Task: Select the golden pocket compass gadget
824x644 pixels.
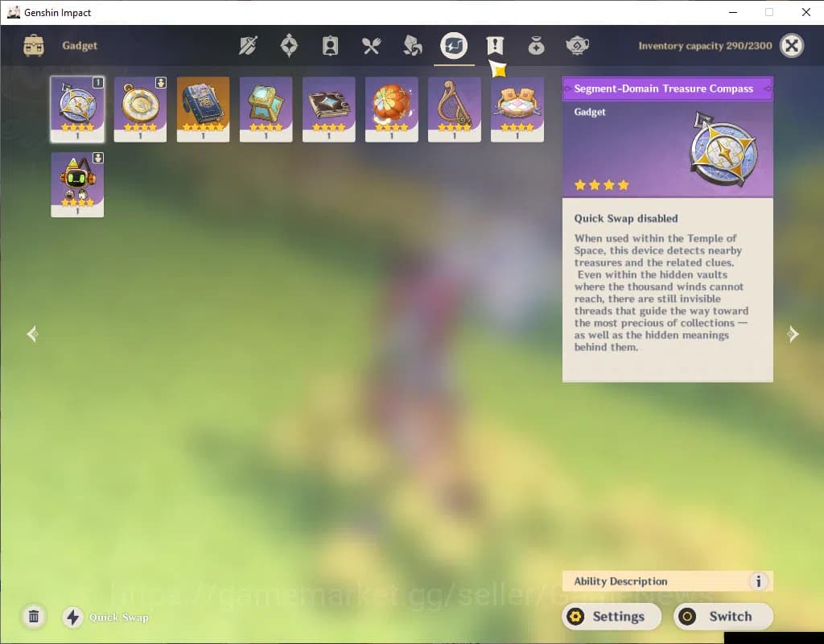Action: (x=140, y=109)
